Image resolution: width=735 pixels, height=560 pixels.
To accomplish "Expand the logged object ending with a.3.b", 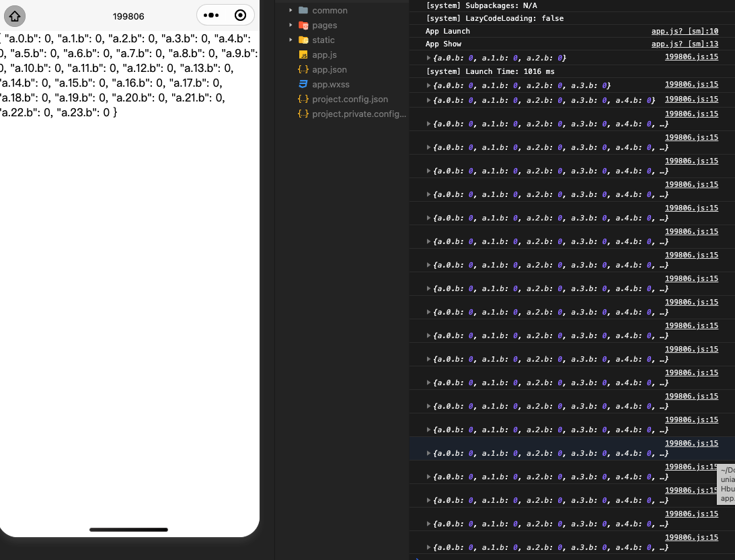I will tap(429, 85).
